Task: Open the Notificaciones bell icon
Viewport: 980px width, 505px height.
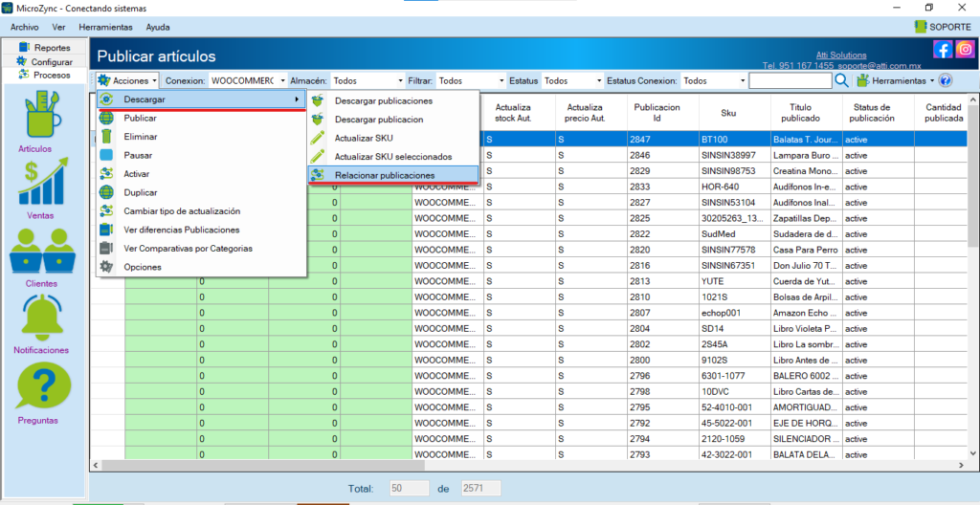Action: 43,317
